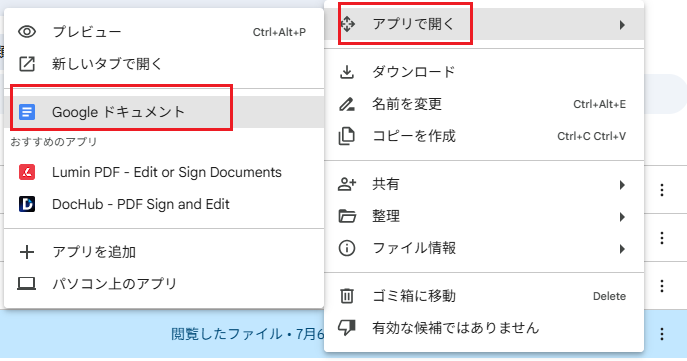Click the plus icon for アプリを追加
Viewport: 687px width, 361px height.
27,252
